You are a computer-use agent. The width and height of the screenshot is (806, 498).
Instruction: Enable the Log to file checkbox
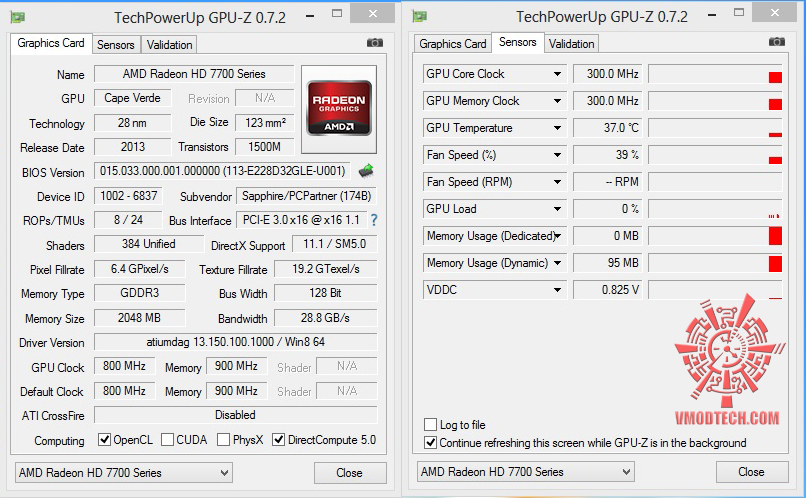coord(430,425)
